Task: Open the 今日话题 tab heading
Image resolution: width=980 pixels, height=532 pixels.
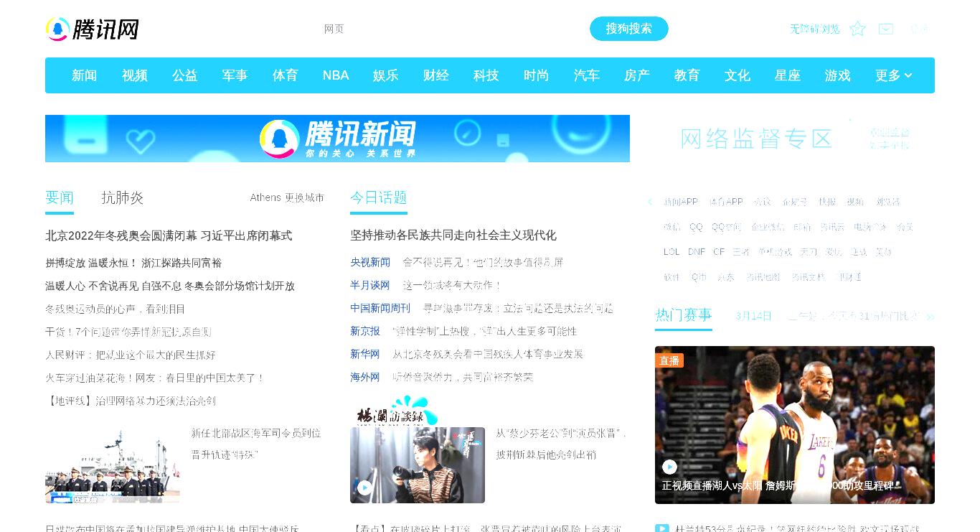Action: click(379, 198)
